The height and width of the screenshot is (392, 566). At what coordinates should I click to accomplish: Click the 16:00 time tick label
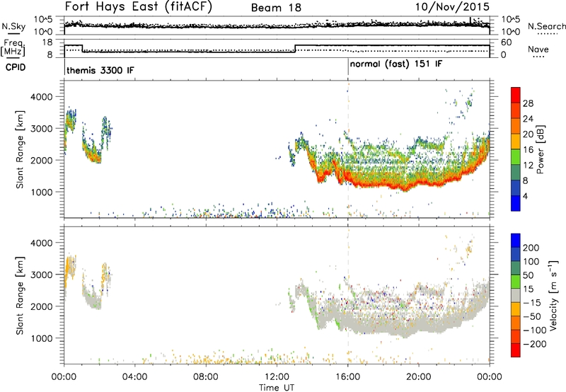pos(347,377)
